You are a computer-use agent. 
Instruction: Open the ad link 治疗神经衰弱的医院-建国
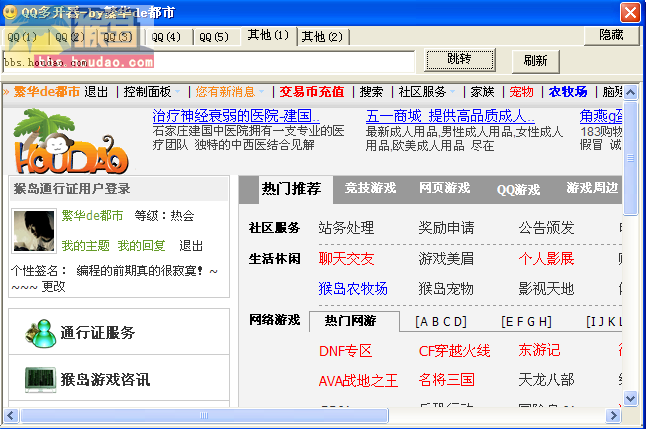[236, 116]
